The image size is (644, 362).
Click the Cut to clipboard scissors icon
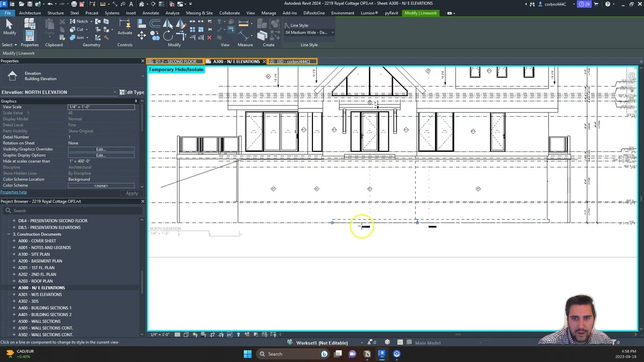pyautogui.click(x=62, y=22)
